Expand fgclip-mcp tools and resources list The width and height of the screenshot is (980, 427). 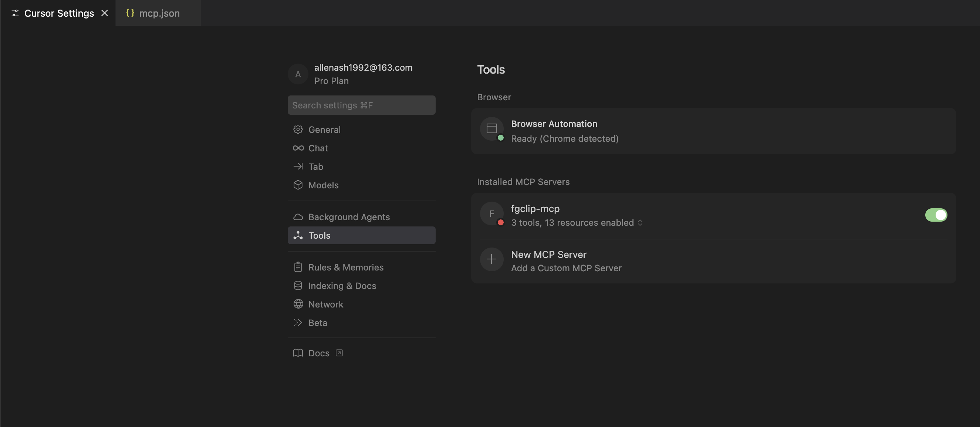[640, 223]
